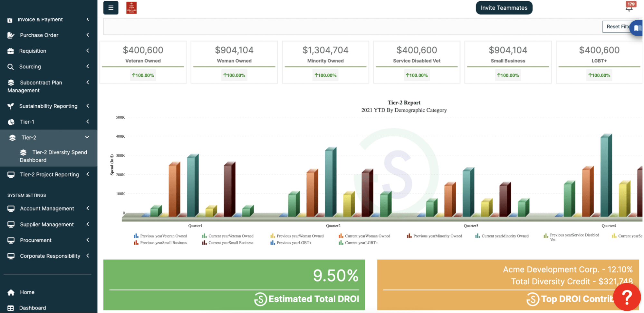Click the Sustainability Reporting leaf icon
Viewport: 644px width, 313px height.
(x=11, y=106)
